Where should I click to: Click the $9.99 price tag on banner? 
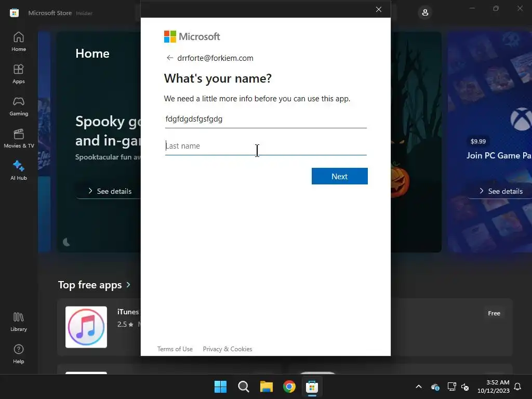[x=478, y=141]
